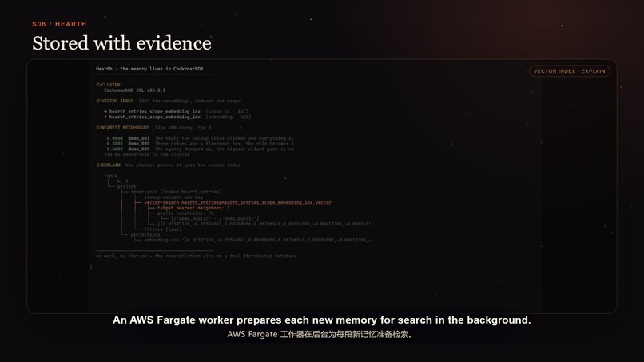Click the EXPLAIN section circle icon
Image resolution: width=644 pixels, height=362 pixels.
pos(98,165)
